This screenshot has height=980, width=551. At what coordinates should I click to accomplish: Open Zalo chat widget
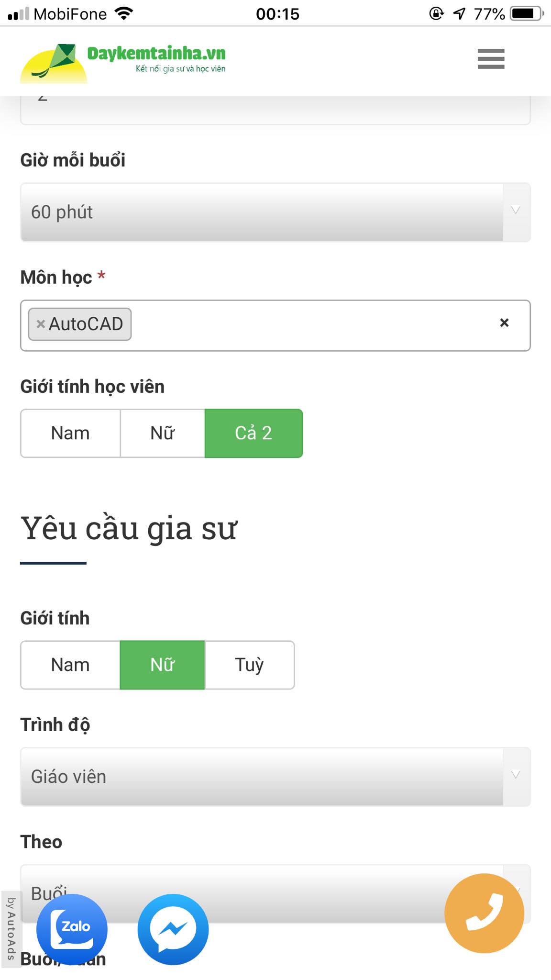pos(72,927)
